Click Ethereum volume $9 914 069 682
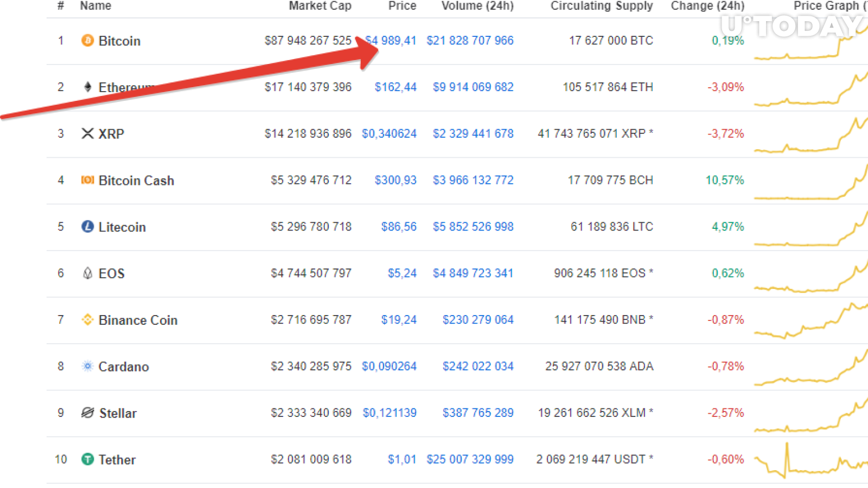Screen dimensions: 868x488 pyautogui.click(x=473, y=87)
